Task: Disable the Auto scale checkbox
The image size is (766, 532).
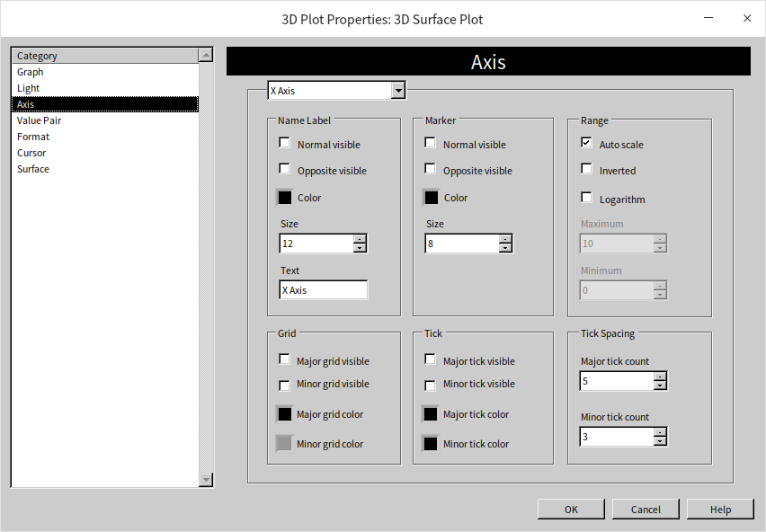Action: click(x=586, y=143)
